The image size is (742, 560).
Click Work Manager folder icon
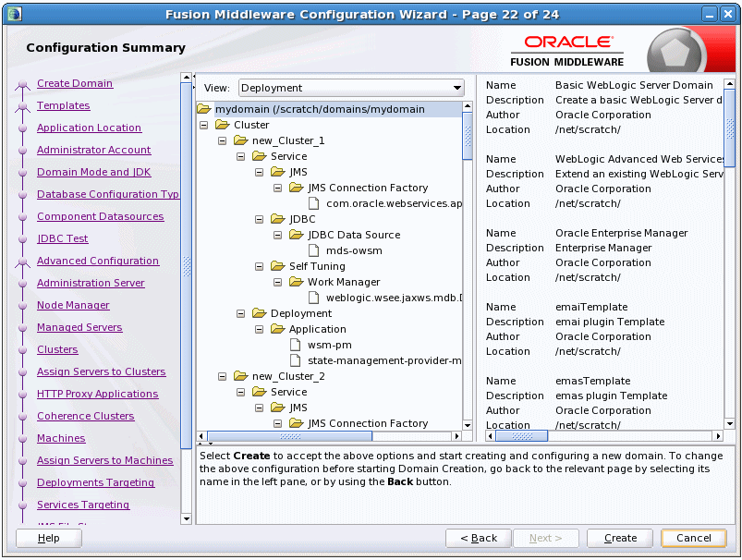coord(297,282)
